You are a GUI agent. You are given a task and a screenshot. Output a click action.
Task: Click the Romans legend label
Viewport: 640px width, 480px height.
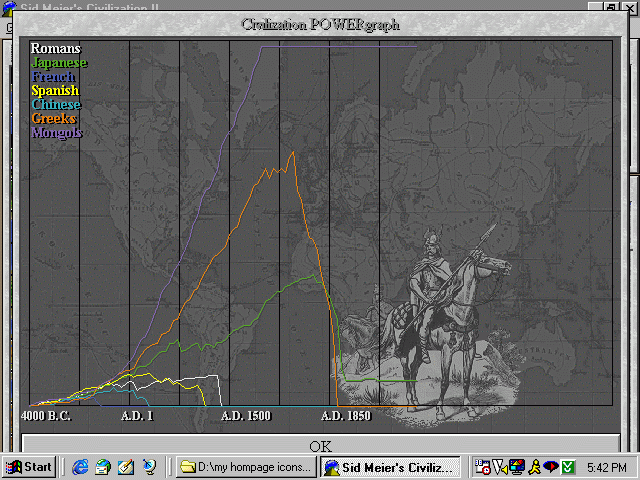pyautogui.click(x=56, y=49)
